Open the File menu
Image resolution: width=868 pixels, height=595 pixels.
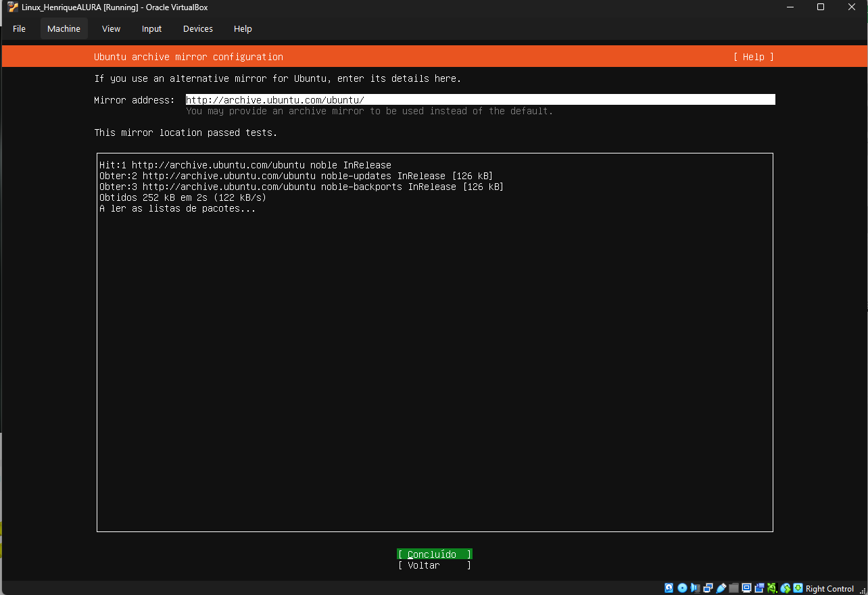[19, 29]
